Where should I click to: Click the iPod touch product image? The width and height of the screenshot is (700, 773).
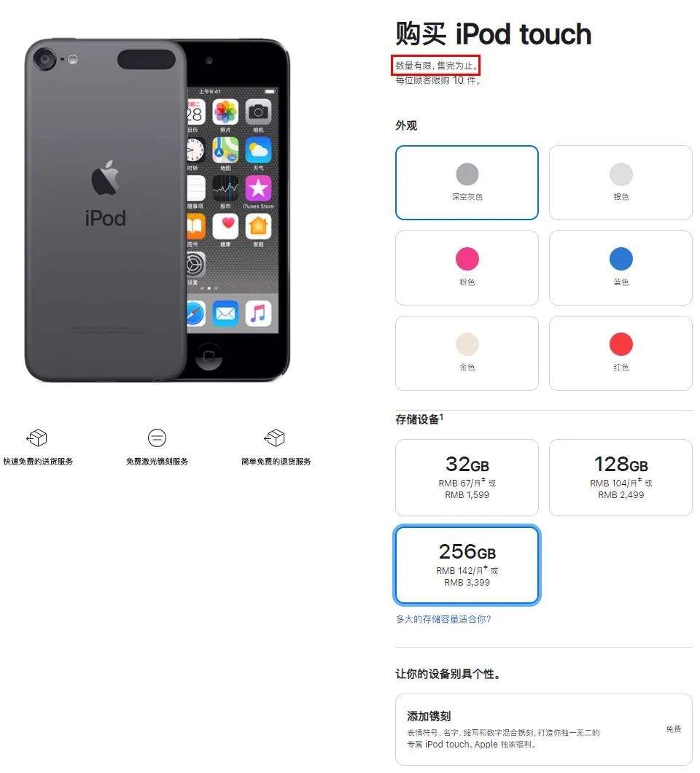[x=157, y=211]
